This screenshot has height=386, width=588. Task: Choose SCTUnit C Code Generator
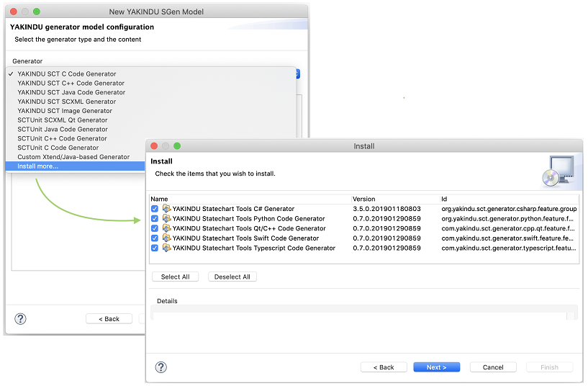pyautogui.click(x=76, y=148)
